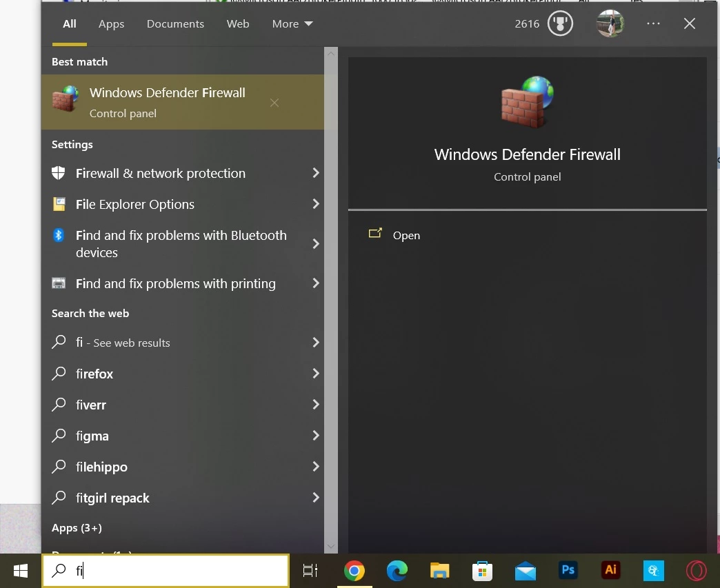Expand firefox suggestion chevron
Image resolution: width=720 pixels, height=588 pixels.
[316, 373]
